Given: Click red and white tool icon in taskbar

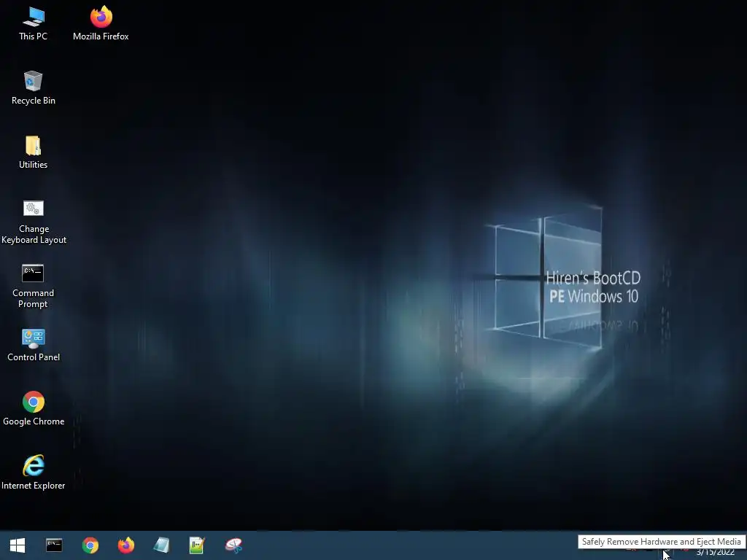Looking at the screenshot, I should [x=233, y=545].
